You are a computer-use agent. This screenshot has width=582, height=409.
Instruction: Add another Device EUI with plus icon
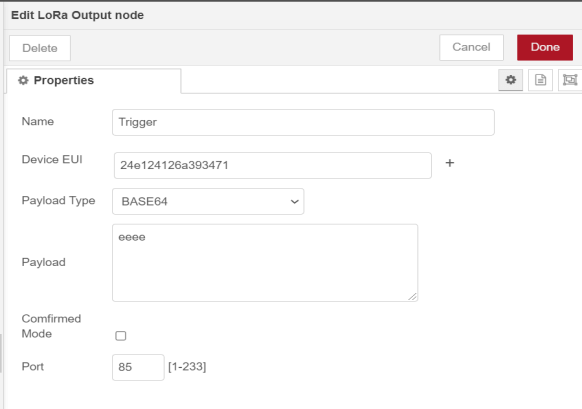(x=449, y=163)
